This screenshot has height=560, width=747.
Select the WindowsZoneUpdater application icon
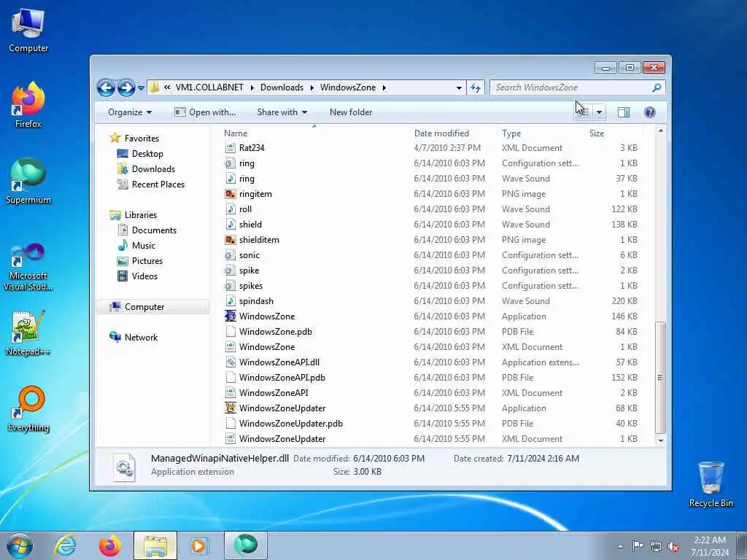click(x=231, y=408)
